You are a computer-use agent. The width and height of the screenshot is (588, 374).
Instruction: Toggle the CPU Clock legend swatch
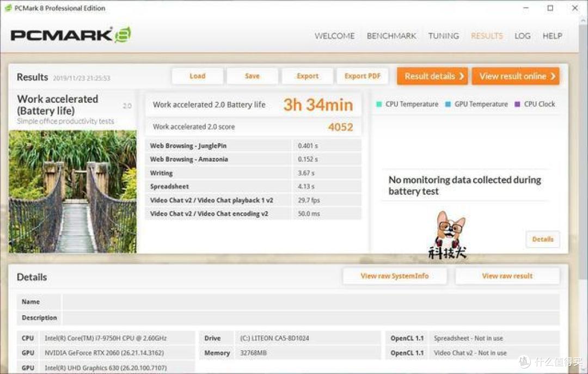click(x=518, y=105)
